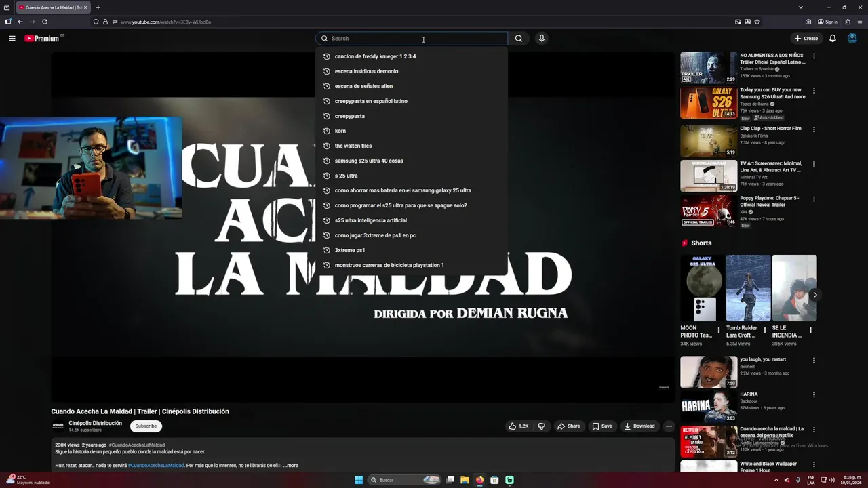Screen dimensions: 868x488
Task: Open options for 'NO ALIMENTES A LOS NIÑOS' video
Action: (814, 56)
